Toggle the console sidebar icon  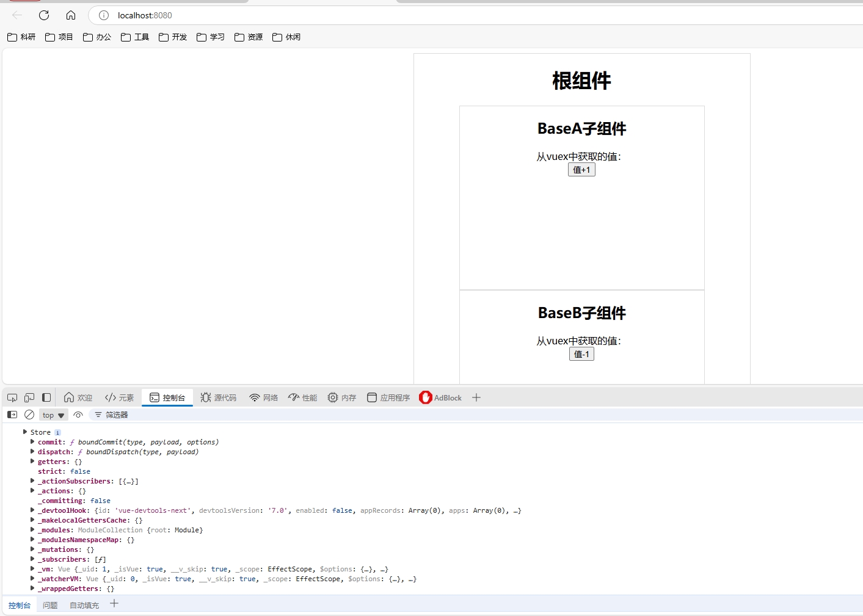point(12,415)
